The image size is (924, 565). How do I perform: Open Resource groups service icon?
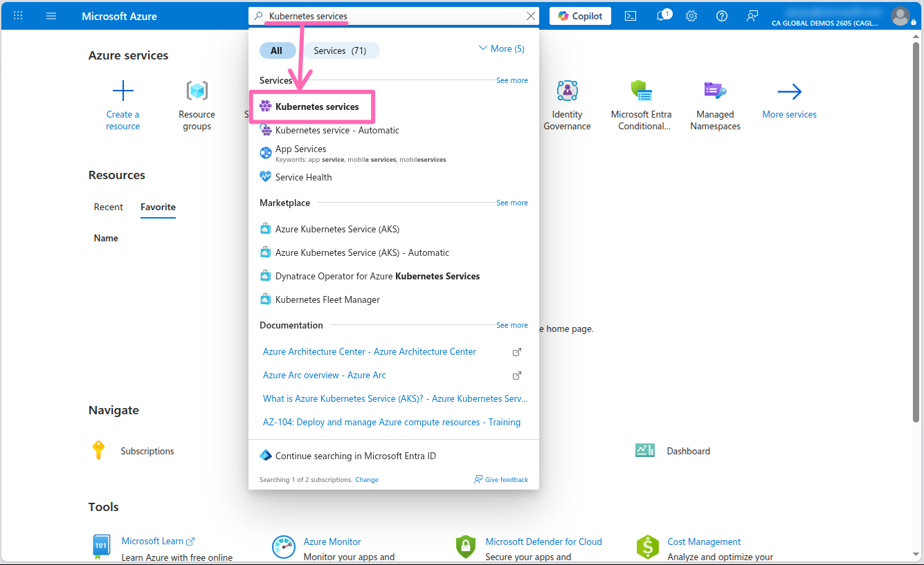click(197, 91)
